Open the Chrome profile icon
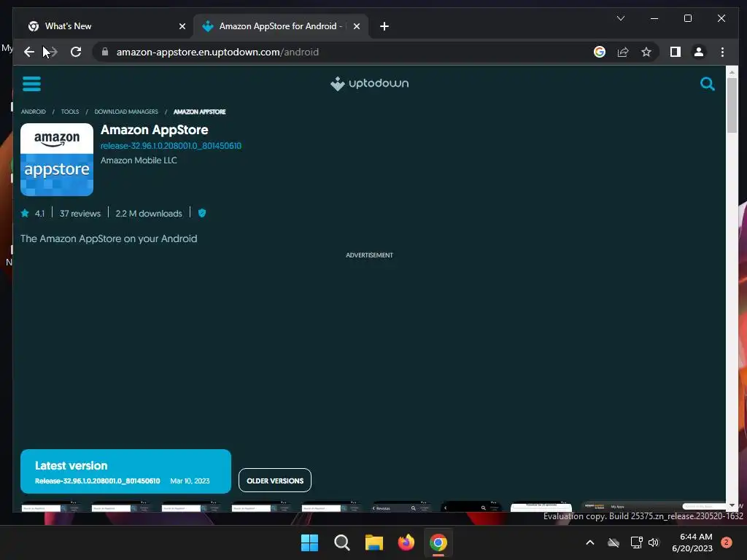747x560 pixels. [698, 52]
